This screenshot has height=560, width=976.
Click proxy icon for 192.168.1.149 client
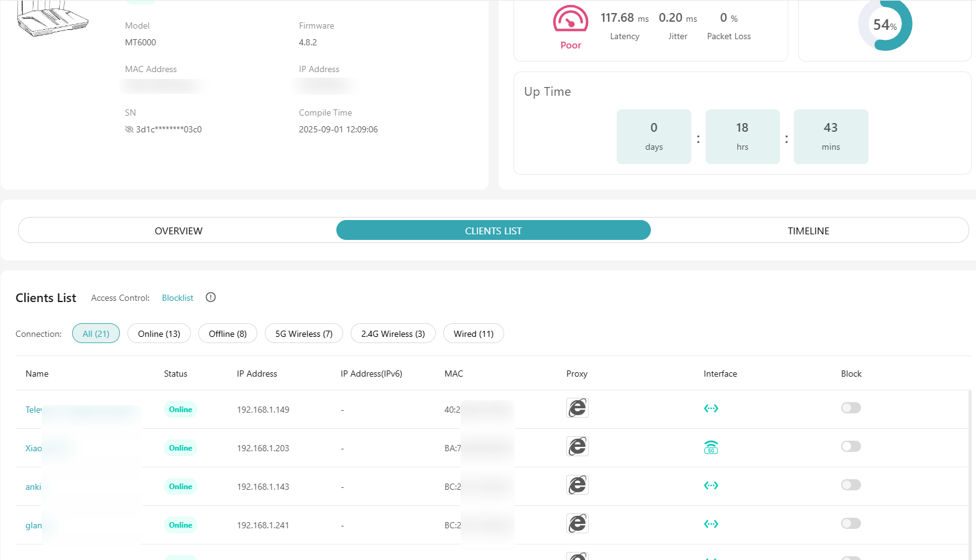pos(577,408)
